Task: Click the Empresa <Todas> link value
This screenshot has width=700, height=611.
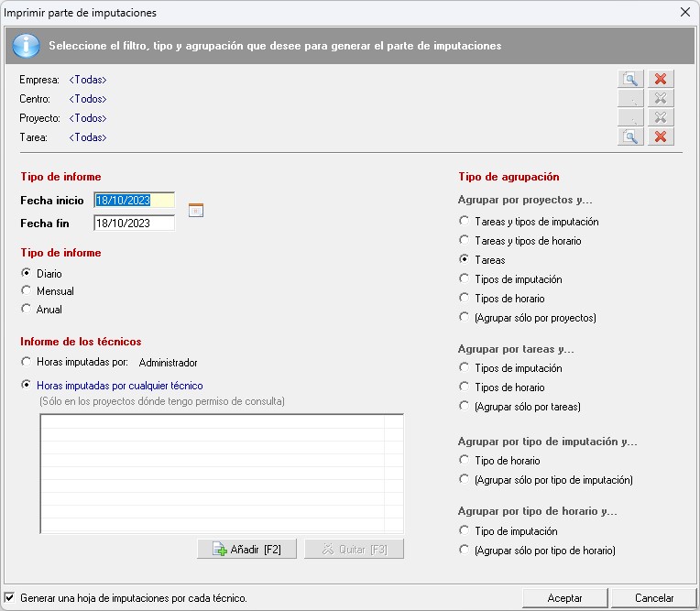Action: (88, 80)
